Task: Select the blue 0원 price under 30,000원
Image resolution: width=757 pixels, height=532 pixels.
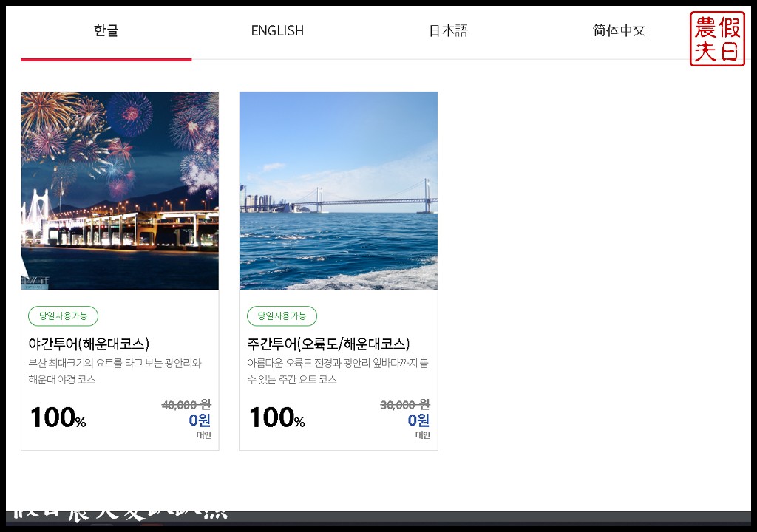Action: point(418,420)
